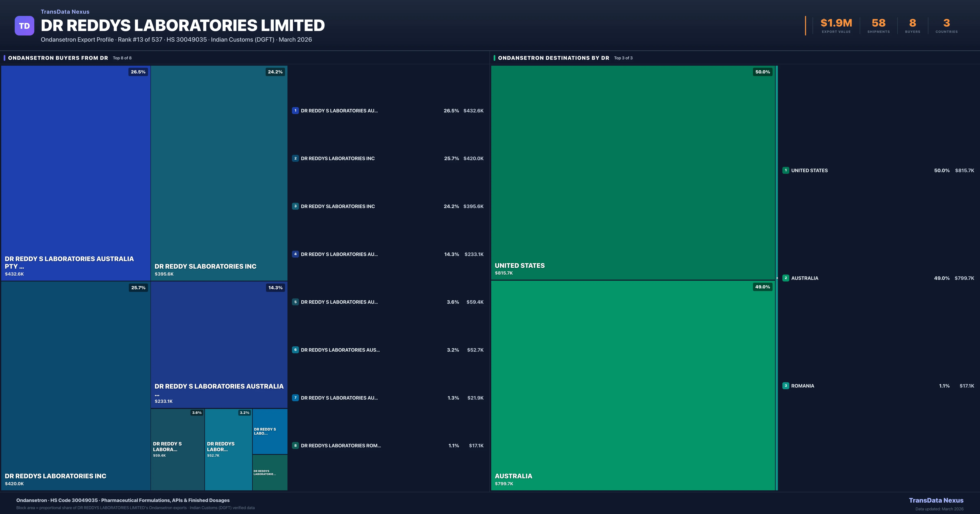
Task: Open TransData Nexus header link
Action: click(x=65, y=12)
